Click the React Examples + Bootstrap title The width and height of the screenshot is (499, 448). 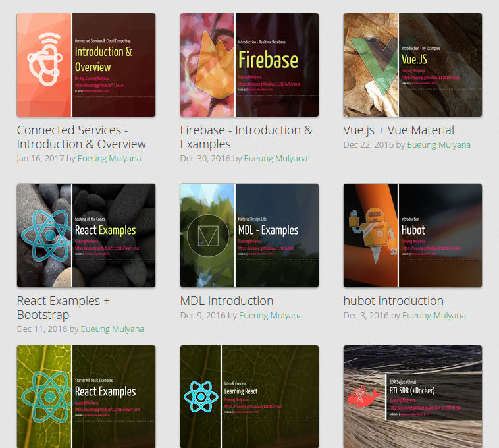pyautogui.click(x=63, y=308)
